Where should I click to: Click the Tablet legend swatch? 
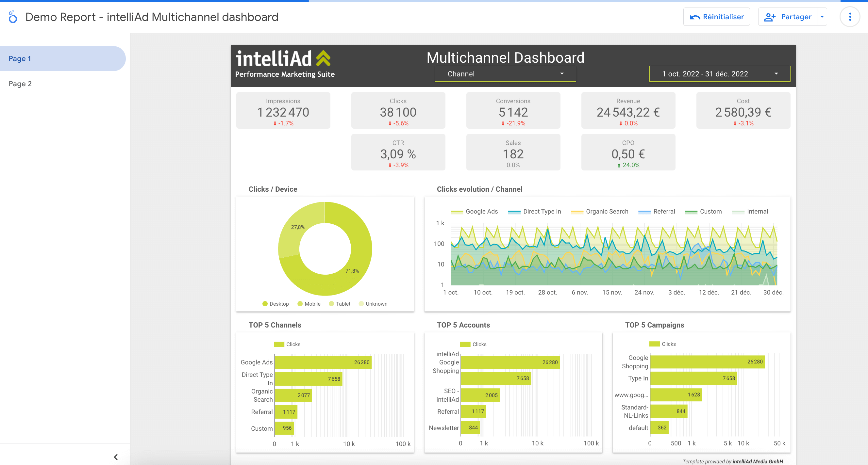pos(331,304)
